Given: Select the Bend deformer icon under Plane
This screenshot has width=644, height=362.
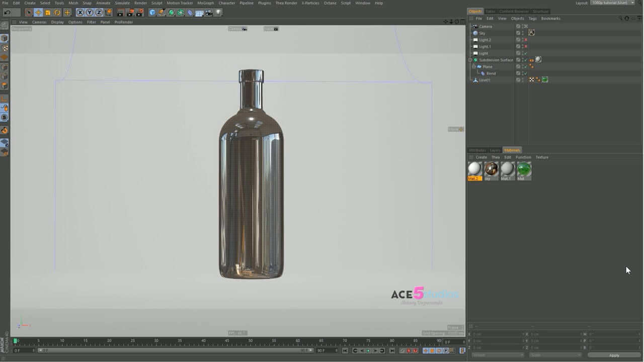Looking at the screenshot, I should pyautogui.click(x=483, y=73).
